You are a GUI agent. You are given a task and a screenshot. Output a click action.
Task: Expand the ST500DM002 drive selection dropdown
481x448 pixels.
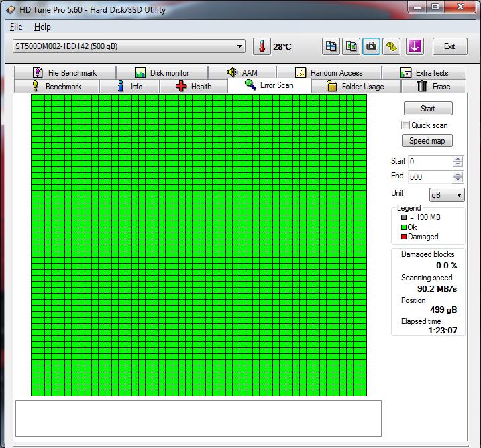240,46
